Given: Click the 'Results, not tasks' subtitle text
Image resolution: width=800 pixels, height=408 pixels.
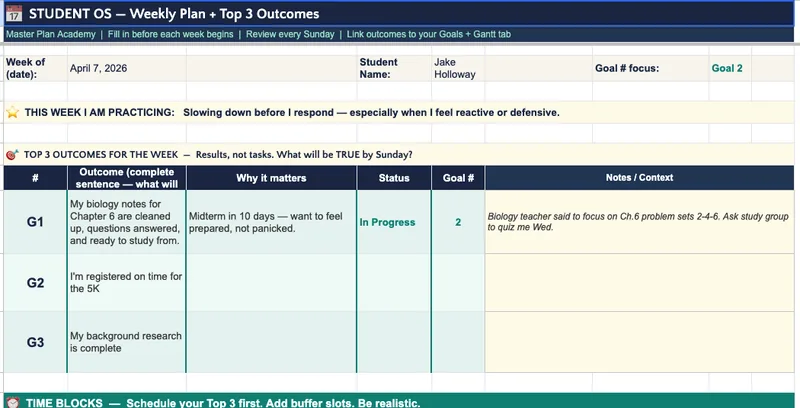Looking at the screenshot, I should tap(304, 155).
